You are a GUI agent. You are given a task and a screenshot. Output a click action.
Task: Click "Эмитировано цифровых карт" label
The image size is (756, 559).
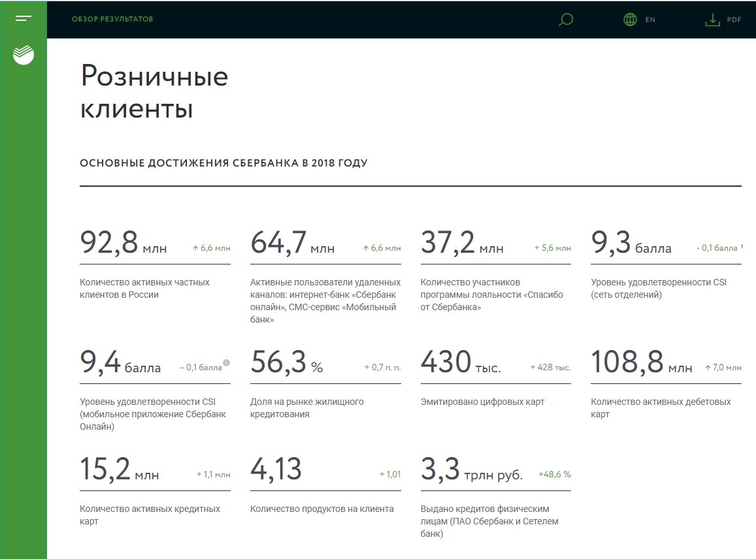(x=482, y=402)
